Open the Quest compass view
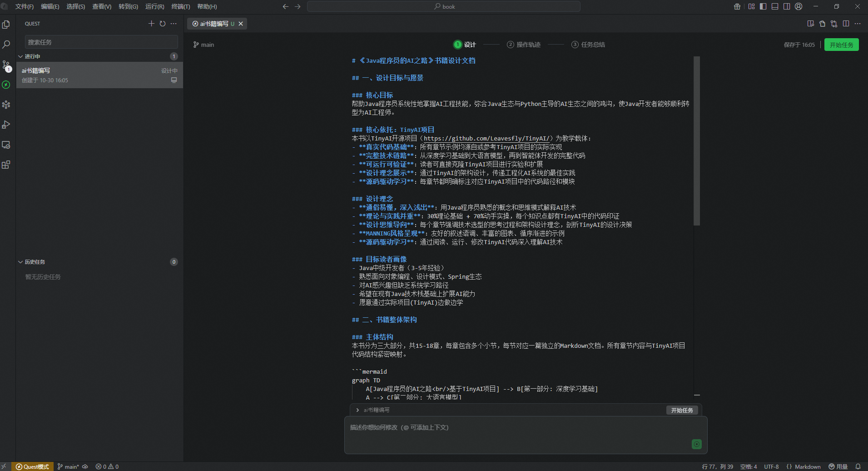 point(6,85)
